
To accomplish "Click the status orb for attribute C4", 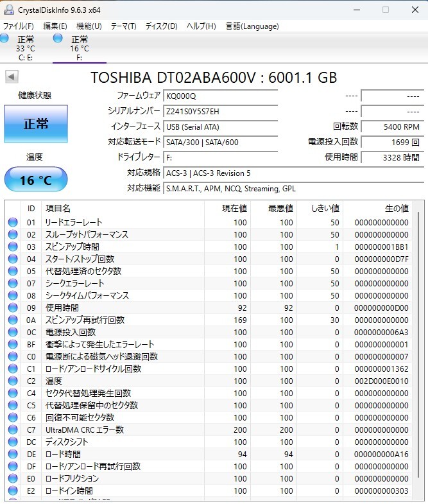I will click(13, 394).
